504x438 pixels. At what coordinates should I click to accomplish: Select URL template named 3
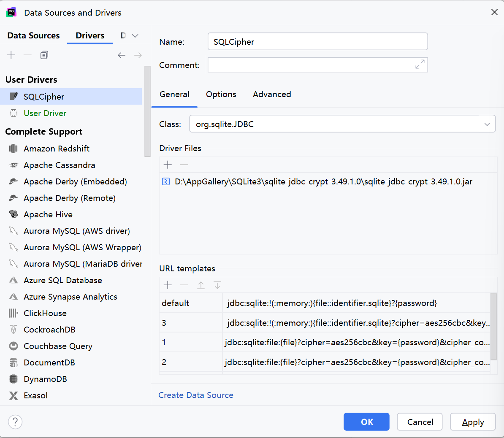click(x=325, y=323)
